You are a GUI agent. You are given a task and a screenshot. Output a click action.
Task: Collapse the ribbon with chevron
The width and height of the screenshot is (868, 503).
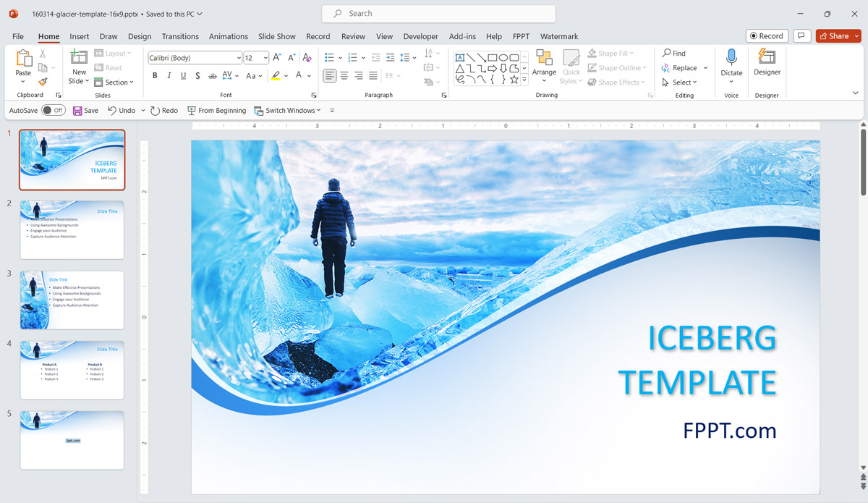click(856, 93)
